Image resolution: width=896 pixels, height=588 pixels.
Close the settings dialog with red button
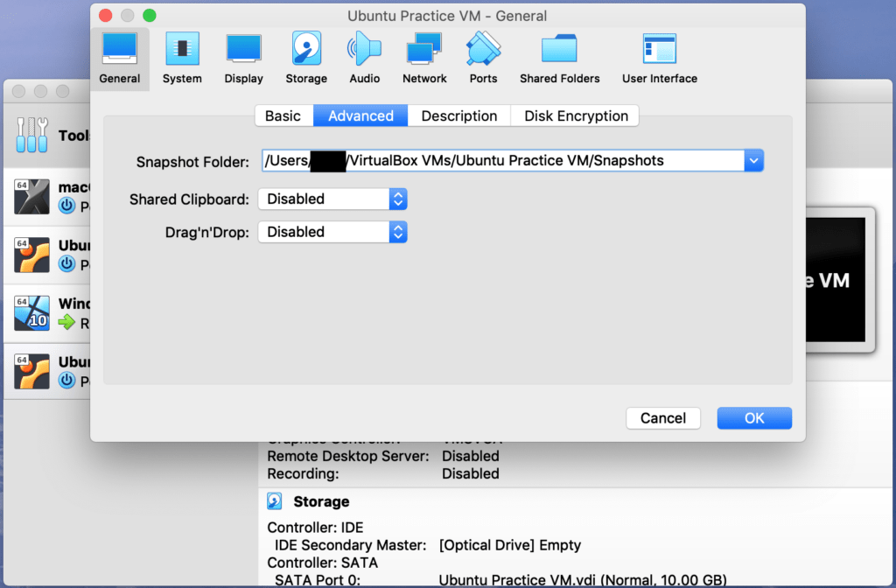106,16
